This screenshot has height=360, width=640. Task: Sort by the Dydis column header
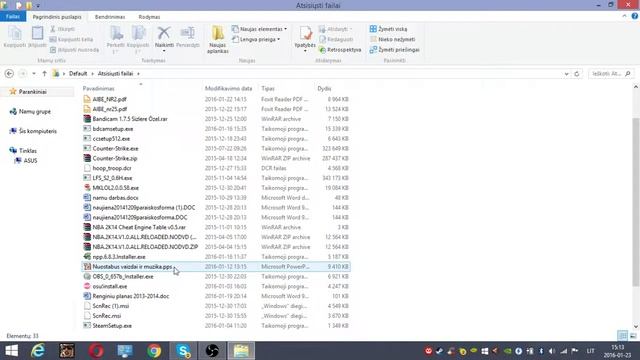324,88
